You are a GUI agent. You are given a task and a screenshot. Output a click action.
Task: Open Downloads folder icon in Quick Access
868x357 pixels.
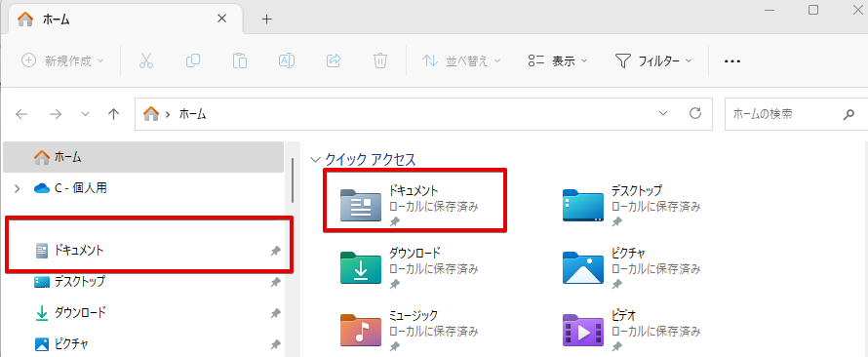[x=361, y=268]
